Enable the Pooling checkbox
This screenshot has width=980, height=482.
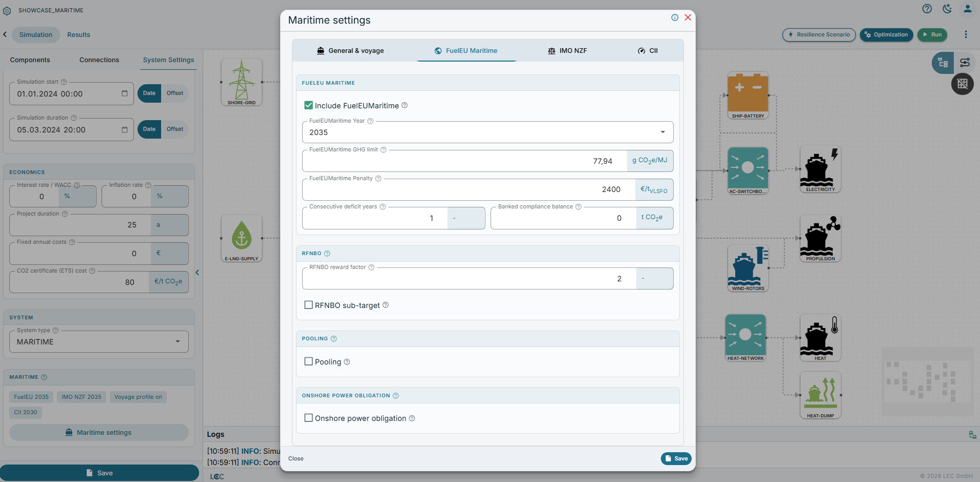[308, 361]
